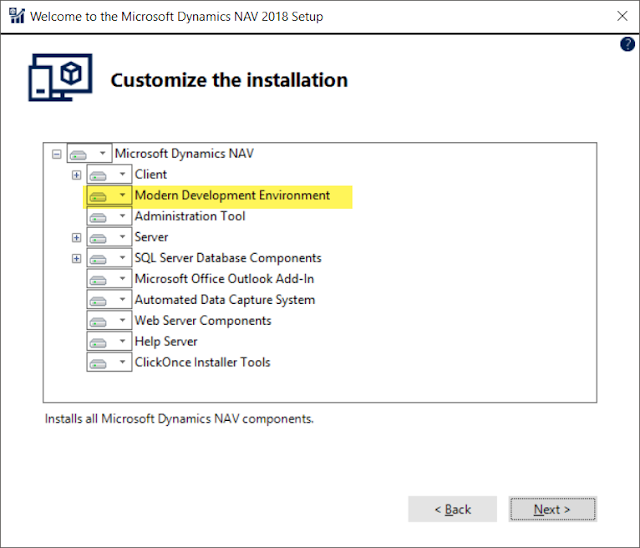Screen dimensions: 640x548
Task: Open install options dropdown for Client
Action: (122, 174)
